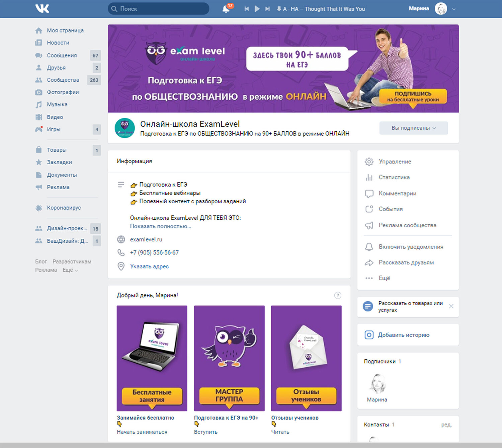Click Марина profile photo in header
This screenshot has height=448, width=502.
(x=441, y=9)
